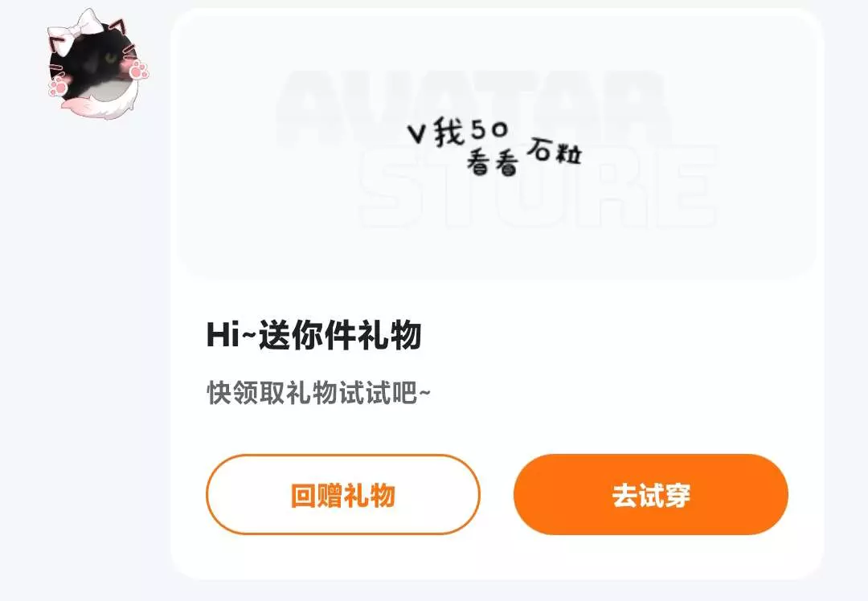Viewport: 868px width, 601px height.
Task: Try on the gift via 去试穿
Action: (x=650, y=495)
